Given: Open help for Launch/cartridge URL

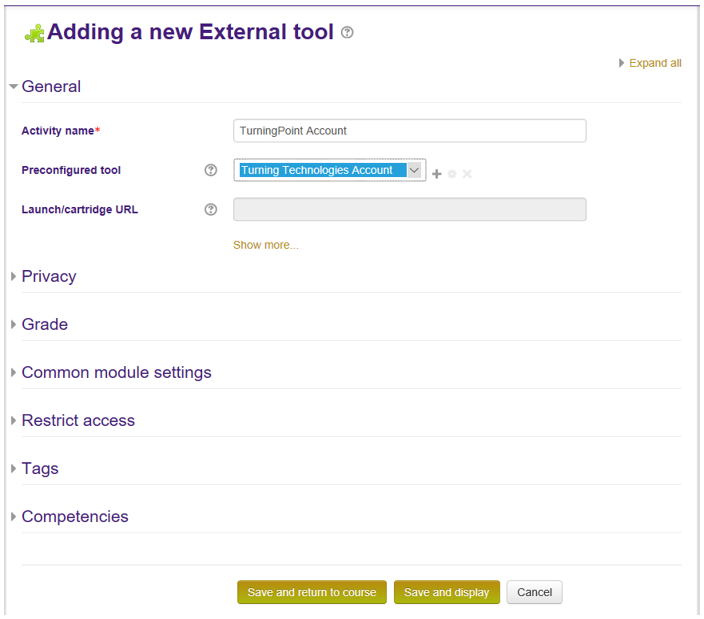Looking at the screenshot, I should pyautogui.click(x=210, y=210).
